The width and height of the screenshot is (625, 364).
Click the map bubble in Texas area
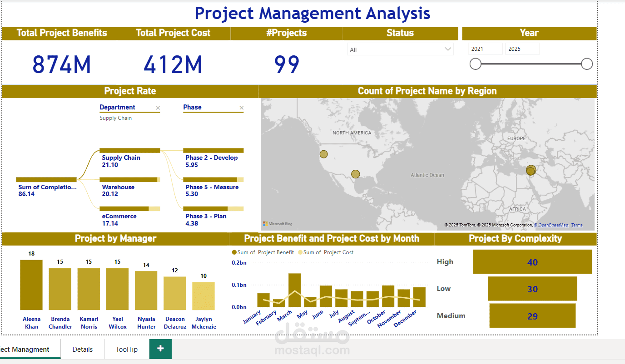356,174
